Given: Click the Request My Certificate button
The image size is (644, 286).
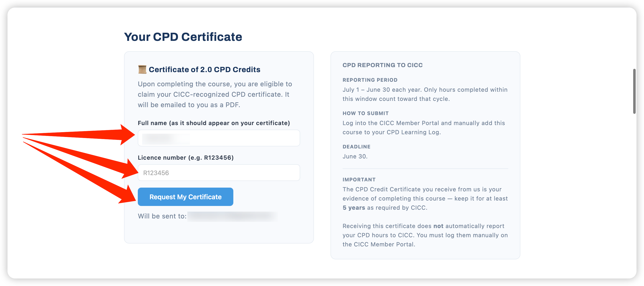Looking at the screenshot, I should [185, 197].
